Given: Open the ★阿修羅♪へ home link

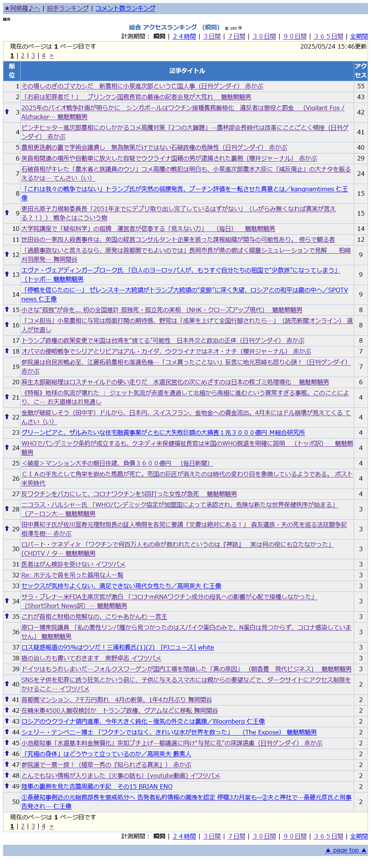Looking at the screenshot, I should click(x=22, y=8).
